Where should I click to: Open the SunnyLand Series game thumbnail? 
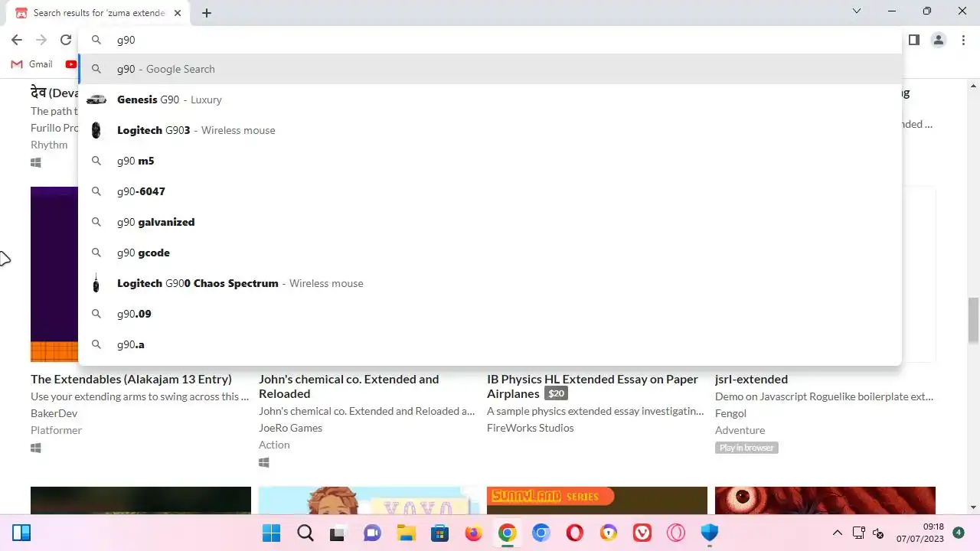(597, 500)
